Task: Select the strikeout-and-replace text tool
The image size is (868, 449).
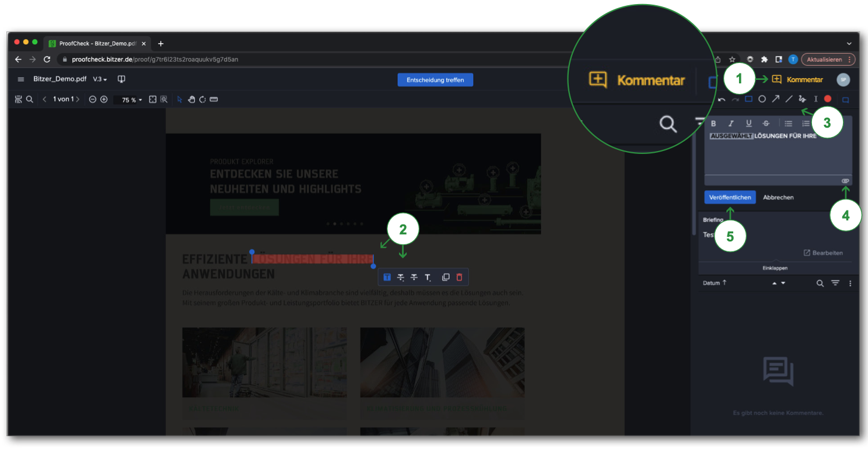Action: click(x=401, y=277)
